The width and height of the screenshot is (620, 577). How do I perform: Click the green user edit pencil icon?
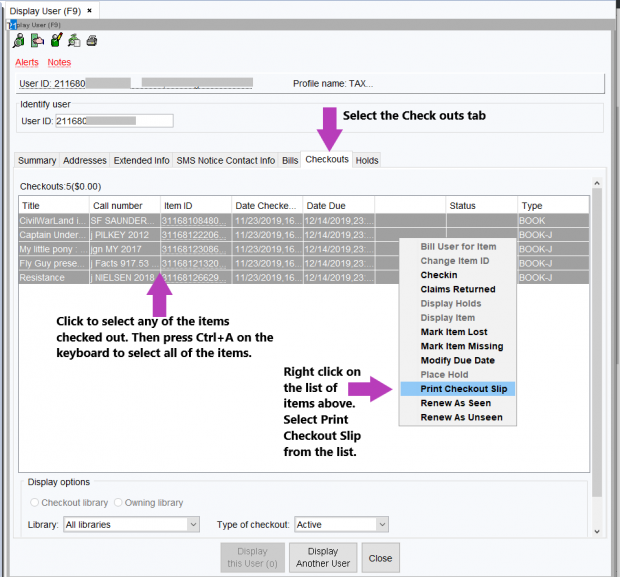pyautogui.click(x=56, y=40)
